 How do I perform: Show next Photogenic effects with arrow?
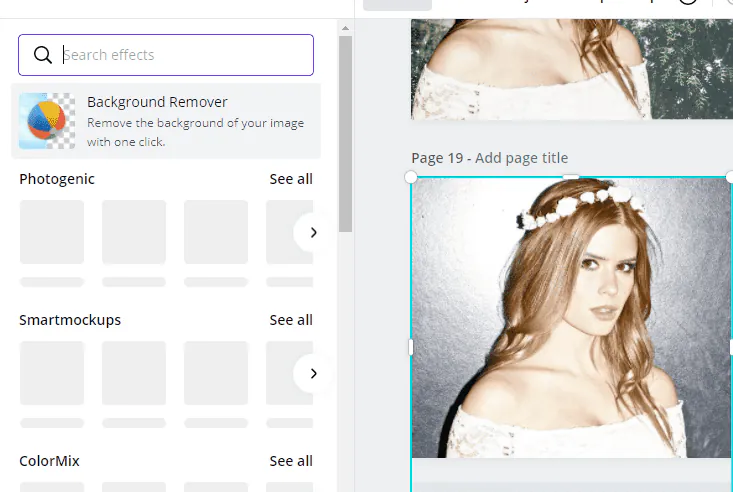tap(313, 232)
